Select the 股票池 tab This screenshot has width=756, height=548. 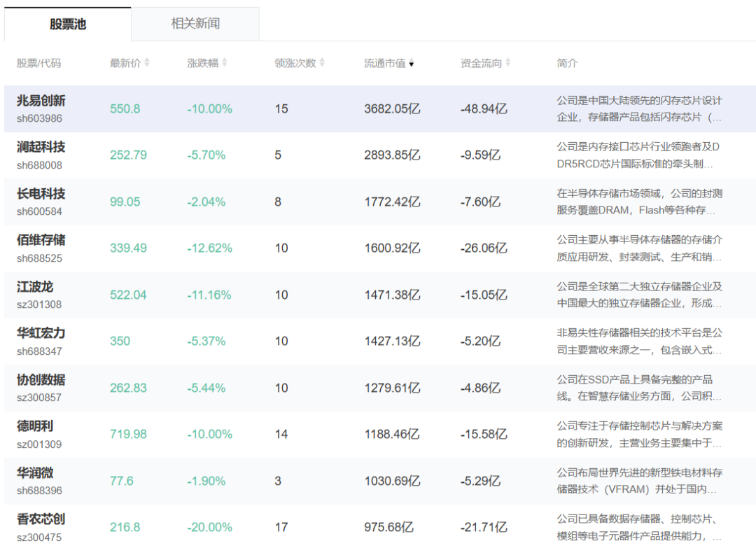[67, 24]
